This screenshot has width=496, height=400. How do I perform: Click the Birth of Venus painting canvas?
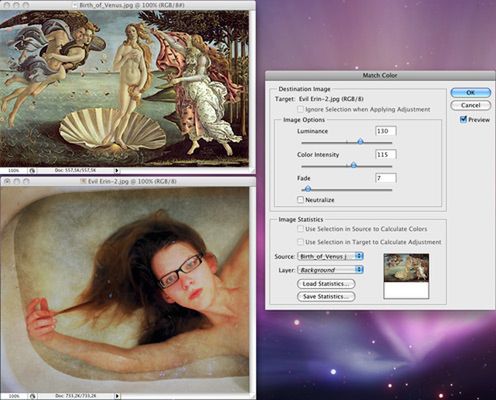click(124, 88)
